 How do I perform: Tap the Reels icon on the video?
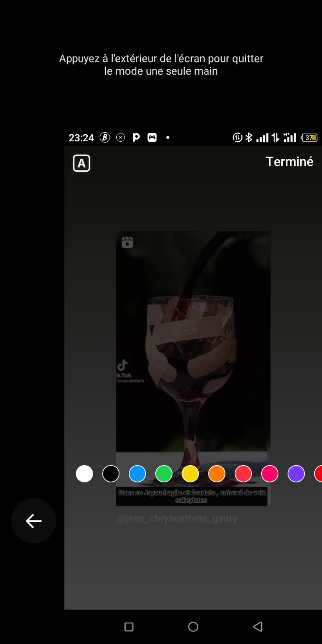coord(127,242)
